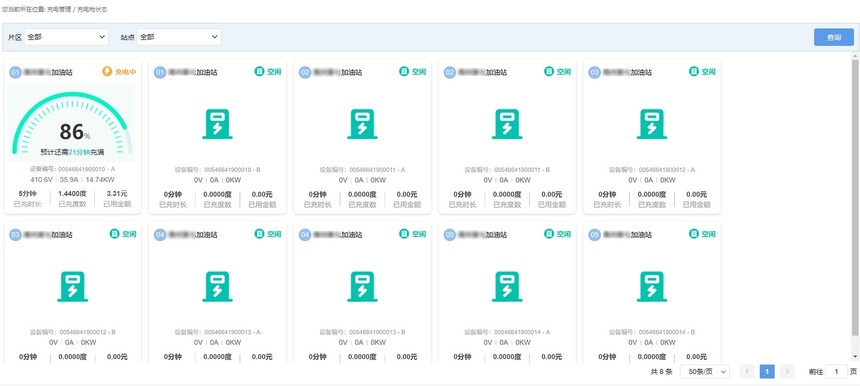
Task: Open the 站点 station dropdown
Action: point(179,37)
